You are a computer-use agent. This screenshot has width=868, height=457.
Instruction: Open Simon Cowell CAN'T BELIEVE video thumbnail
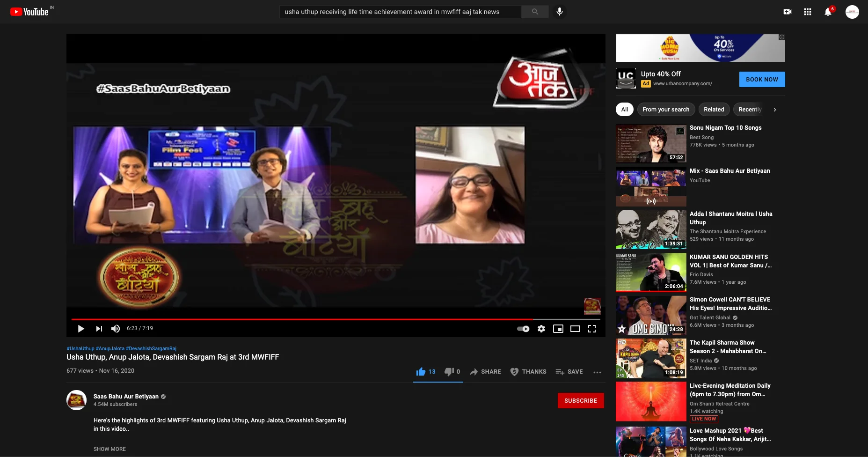[651, 315]
